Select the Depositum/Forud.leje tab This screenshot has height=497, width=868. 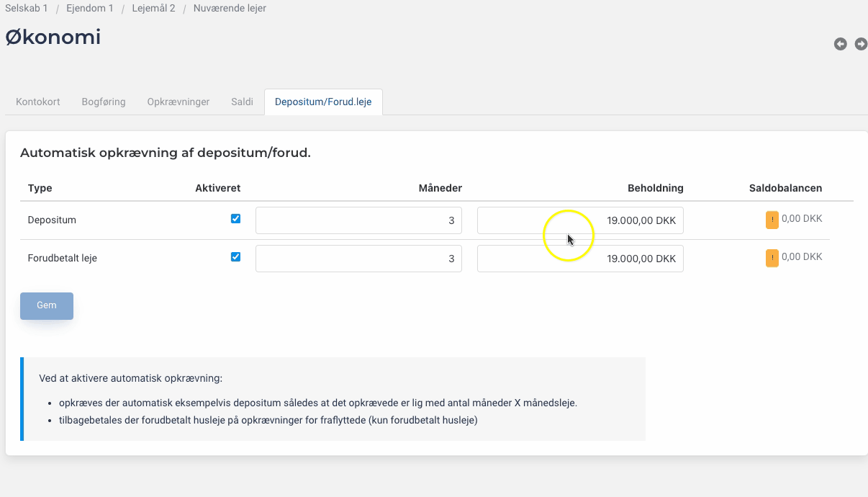click(x=323, y=102)
